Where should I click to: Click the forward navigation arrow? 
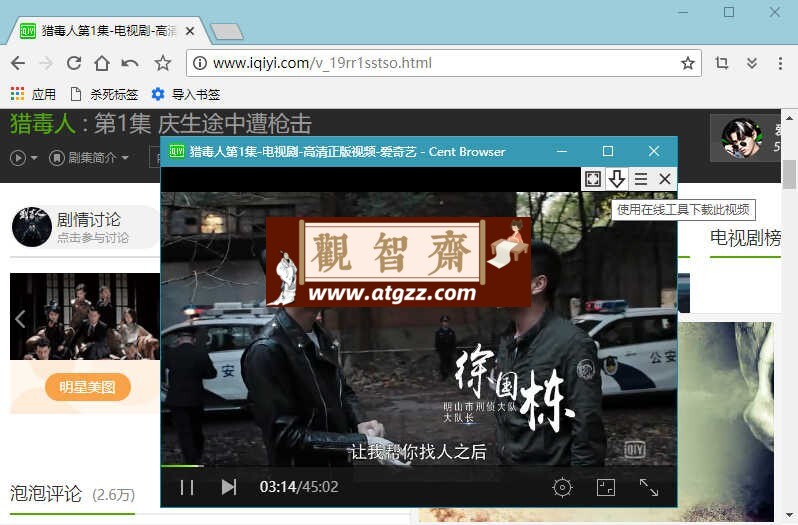click(x=46, y=63)
